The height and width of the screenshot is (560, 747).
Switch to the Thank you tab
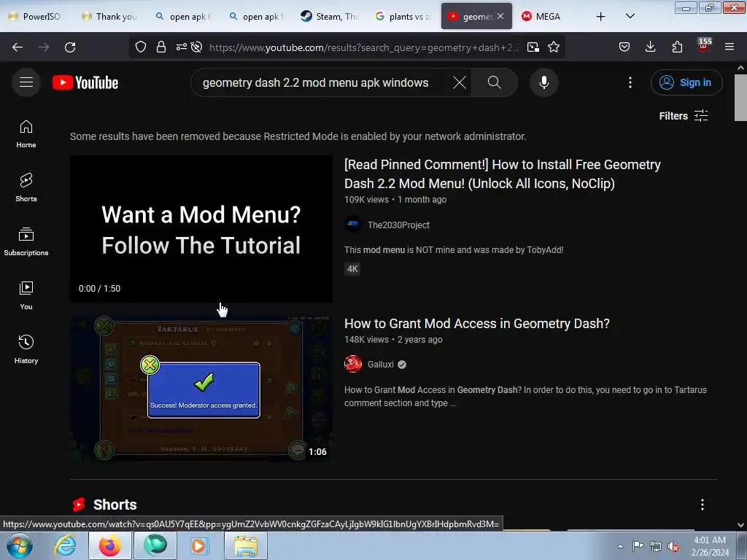[110, 17]
